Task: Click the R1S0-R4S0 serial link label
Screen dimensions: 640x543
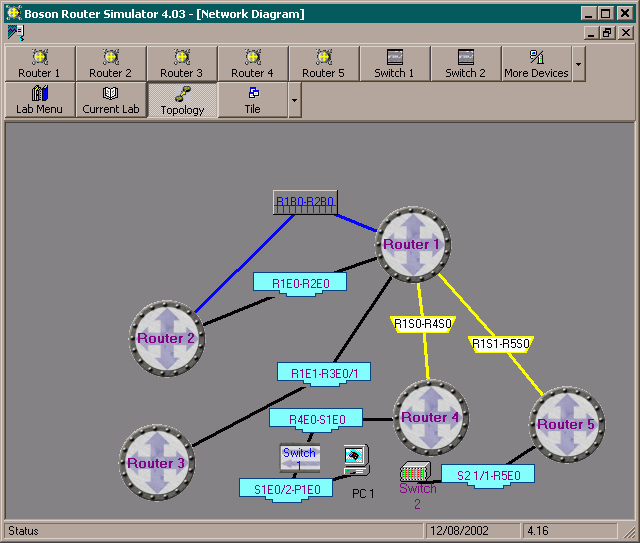Action: (423, 324)
